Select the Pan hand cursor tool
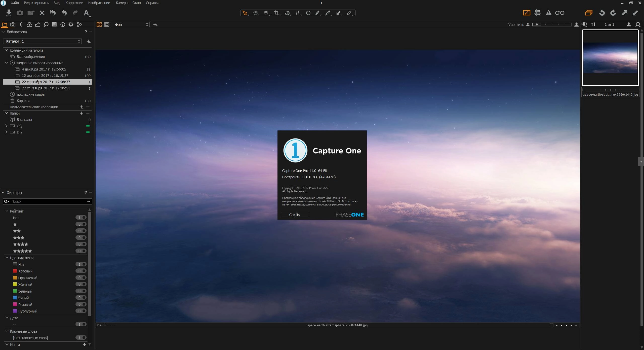The width and height of the screenshot is (644, 350). tap(256, 13)
